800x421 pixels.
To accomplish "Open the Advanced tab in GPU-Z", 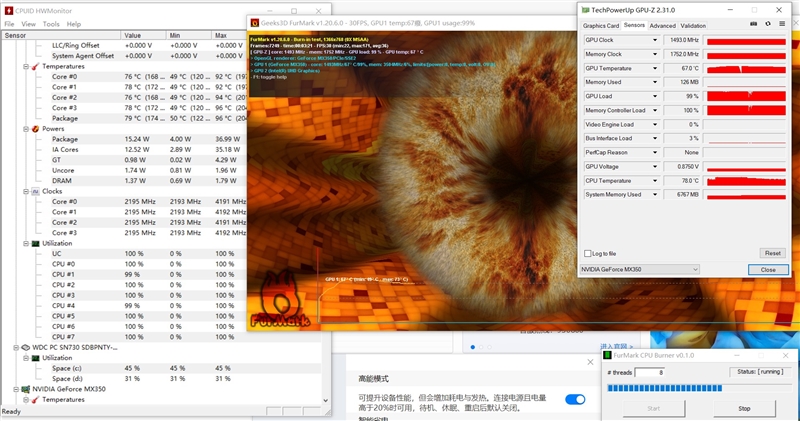I will (x=662, y=25).
